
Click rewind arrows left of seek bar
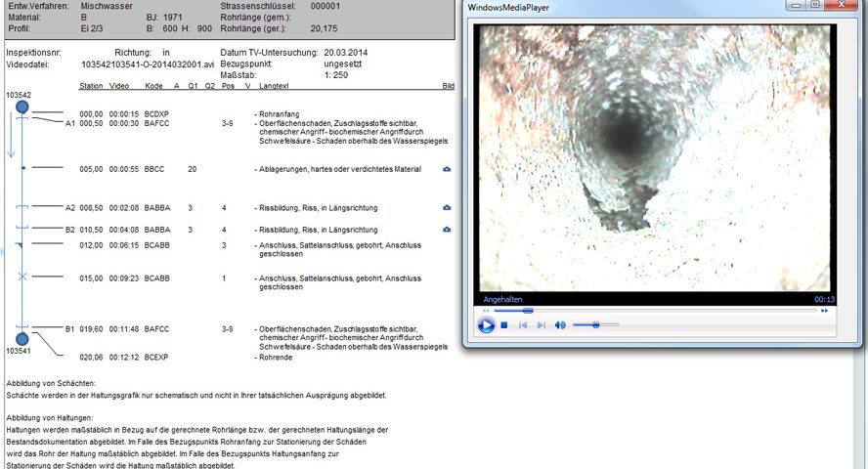click(487, 311)
